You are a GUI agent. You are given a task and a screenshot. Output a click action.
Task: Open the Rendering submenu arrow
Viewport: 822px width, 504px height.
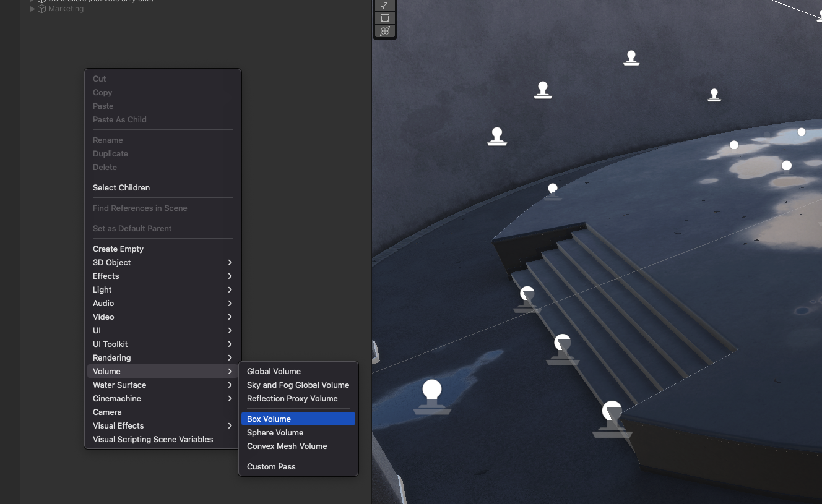[x=230, y=357]
